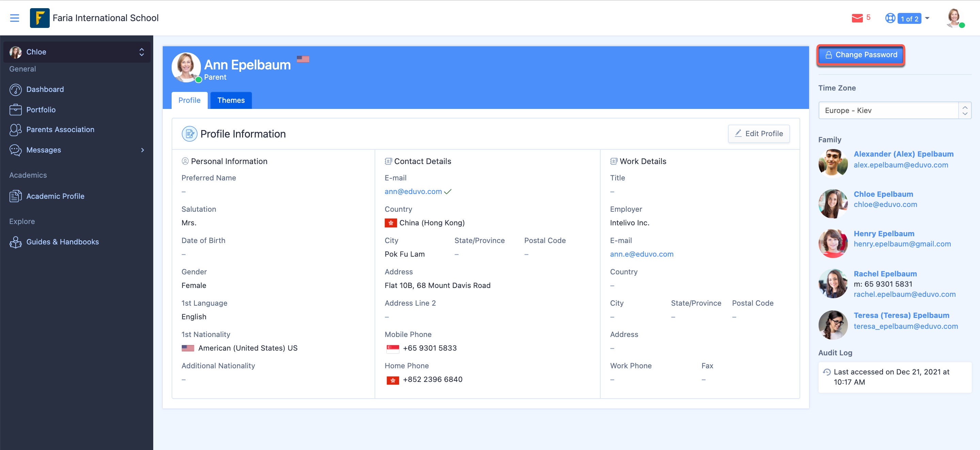Click the Contact Details card icon
This screenshot has width=980, height=450.
(x=389, y=161)
